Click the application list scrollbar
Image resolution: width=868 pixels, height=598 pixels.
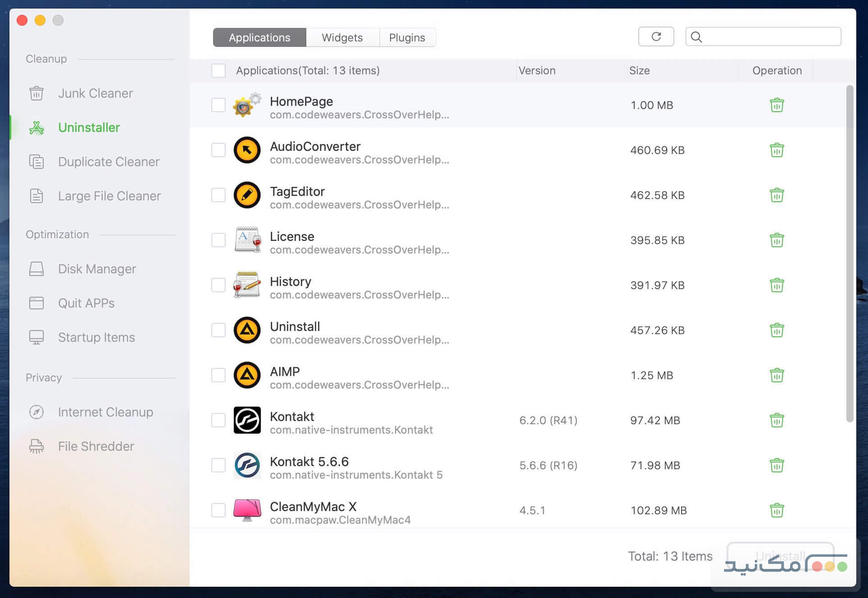(850, 252)
